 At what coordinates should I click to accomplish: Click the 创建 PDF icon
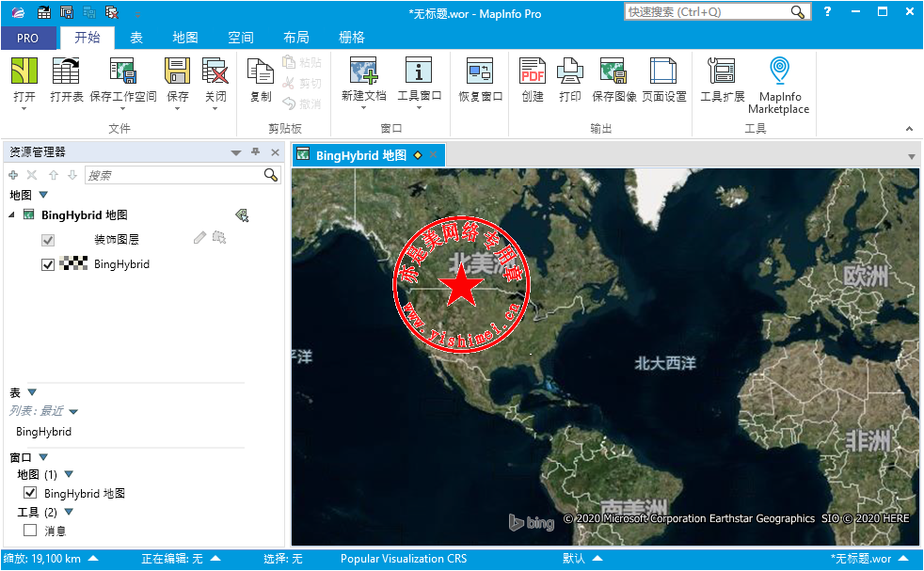533,71
